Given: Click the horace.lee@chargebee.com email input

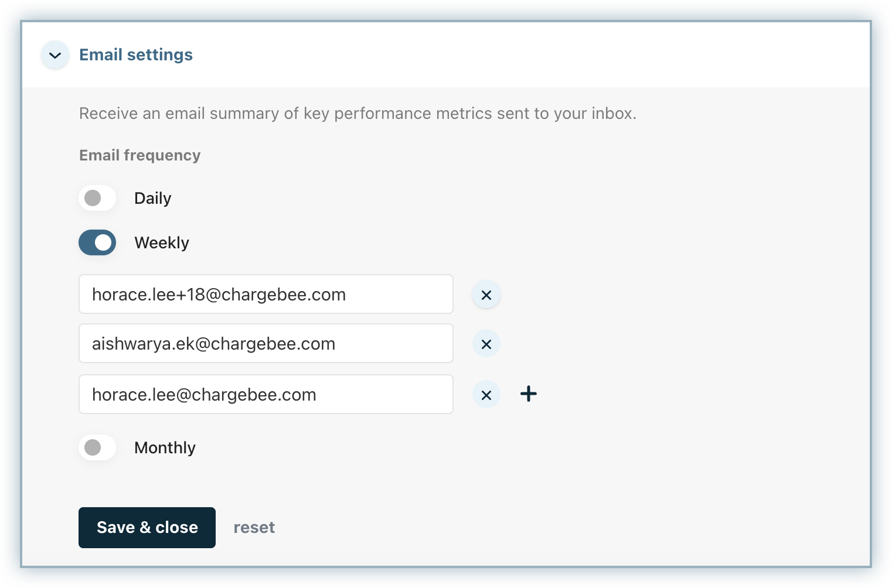Looking at the screenshot, I should [x=265, y=394].
